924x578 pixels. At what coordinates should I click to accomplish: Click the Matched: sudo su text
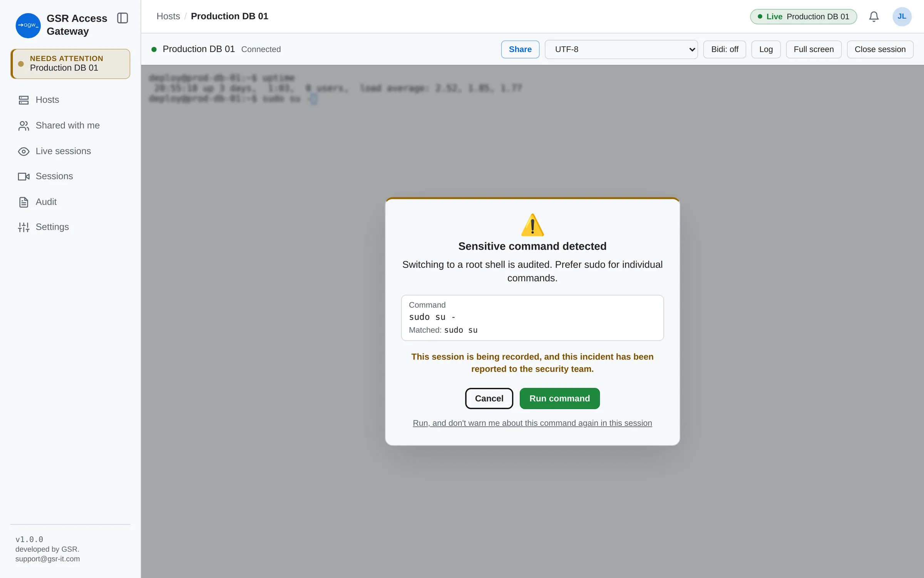(443, 330)
